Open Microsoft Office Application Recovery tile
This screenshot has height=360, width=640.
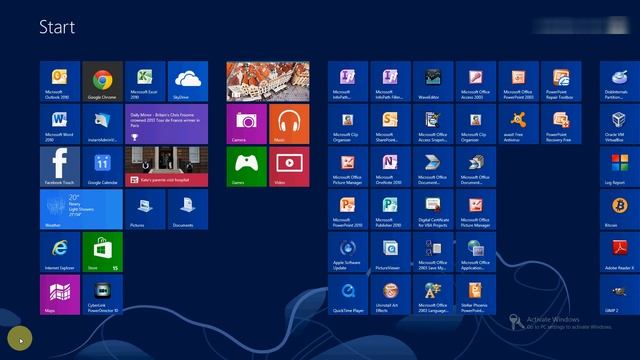(x=476, y=252)
